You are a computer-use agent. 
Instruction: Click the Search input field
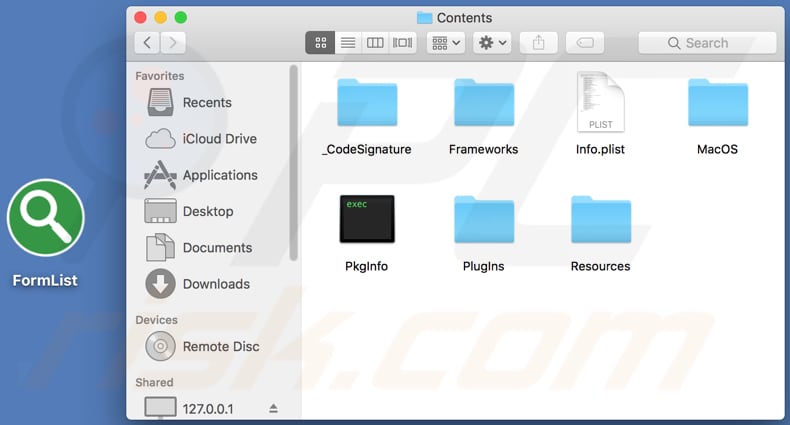(707, 43)
